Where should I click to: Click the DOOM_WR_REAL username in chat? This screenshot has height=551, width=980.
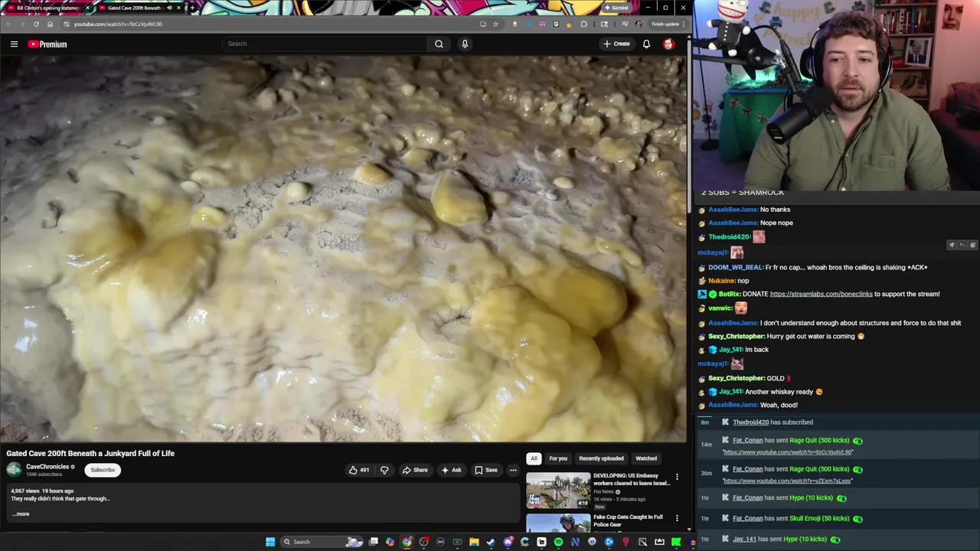pyautogui.click(x=735, y=267)
